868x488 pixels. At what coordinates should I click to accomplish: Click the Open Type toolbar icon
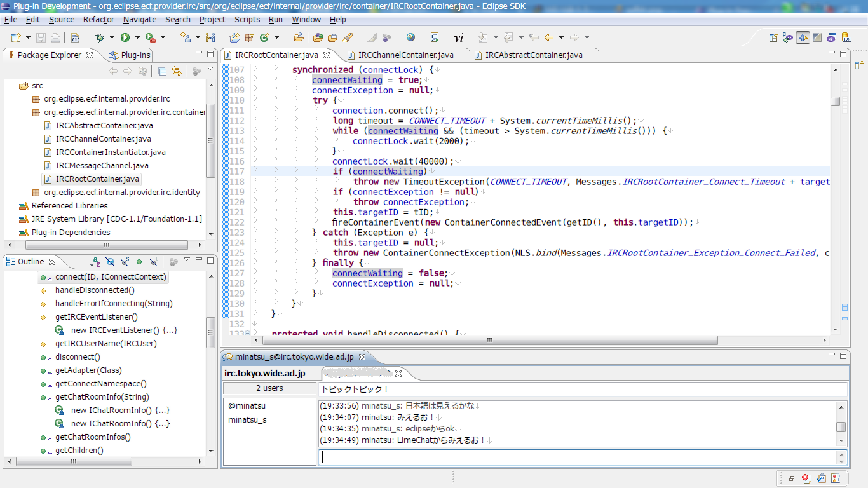pyautogui.click(x=318, y=37)
